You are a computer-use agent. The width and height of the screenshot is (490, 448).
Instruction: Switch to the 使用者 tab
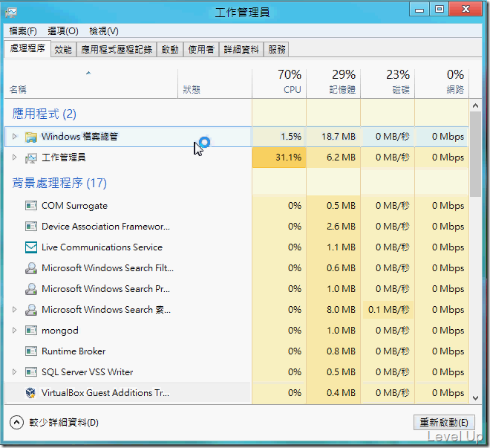pos(201,49)
